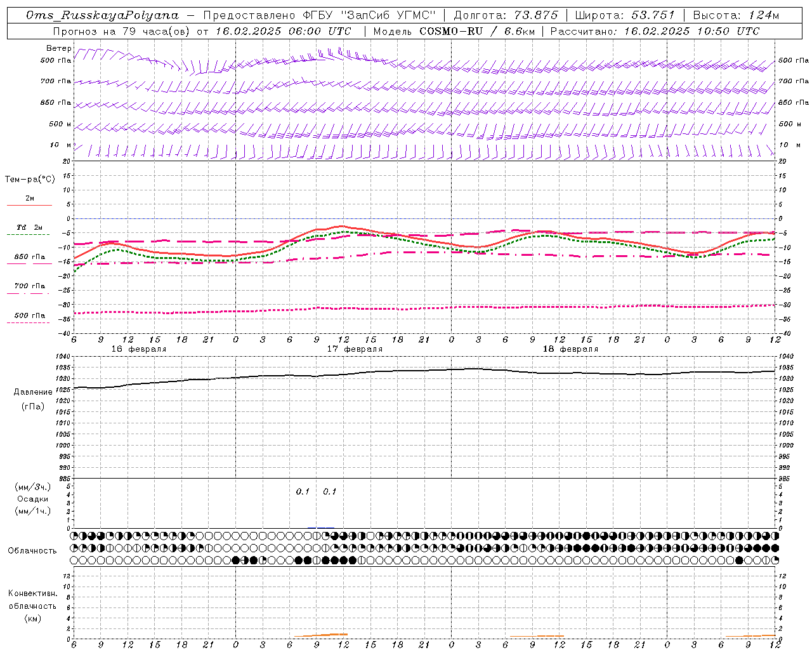Viewport: 812px width, 650px height.
Task: Click the 500 м wind level label on left axis
Action: 60,124
